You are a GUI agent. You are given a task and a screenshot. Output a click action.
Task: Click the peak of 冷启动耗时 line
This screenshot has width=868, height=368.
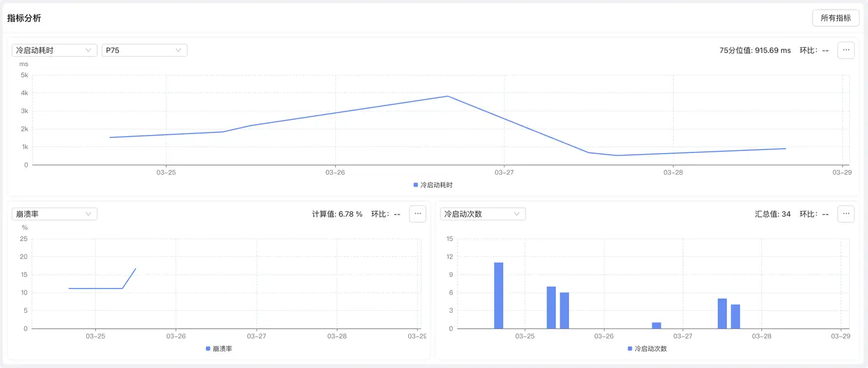click(447, 96)
